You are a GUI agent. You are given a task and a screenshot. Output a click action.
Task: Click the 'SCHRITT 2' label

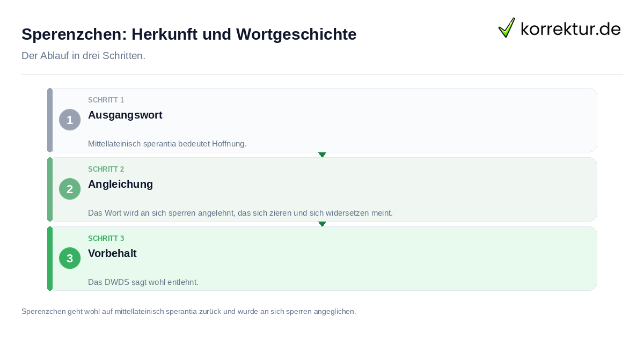point(106,169)
